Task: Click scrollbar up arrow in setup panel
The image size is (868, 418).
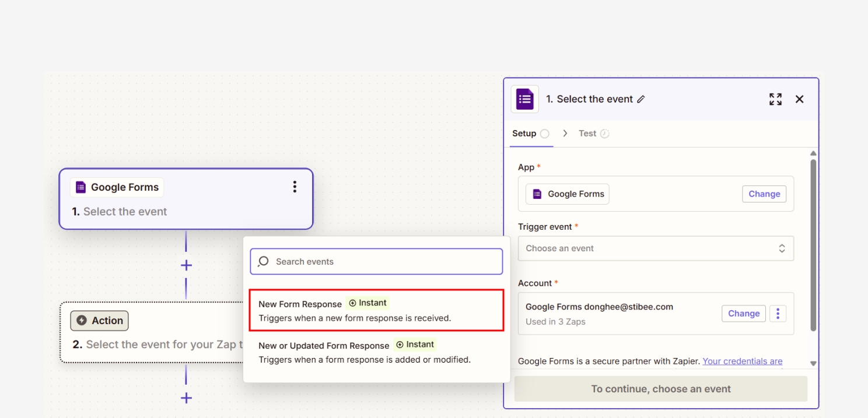Action: pos(813,153)
